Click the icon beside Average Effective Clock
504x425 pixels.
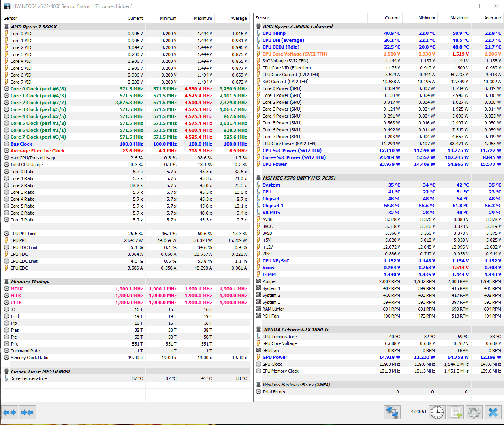coord(6,151)
